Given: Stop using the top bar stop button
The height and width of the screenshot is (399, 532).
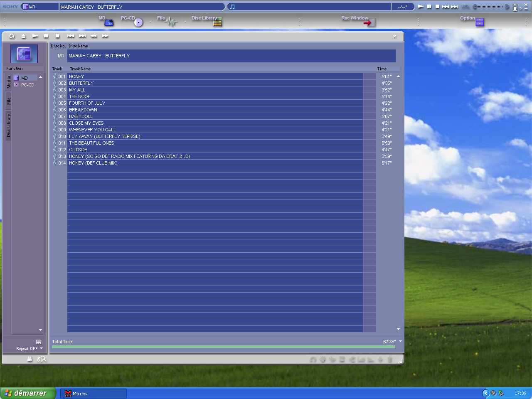Looking at the screenshot, I should coord(437,7).
